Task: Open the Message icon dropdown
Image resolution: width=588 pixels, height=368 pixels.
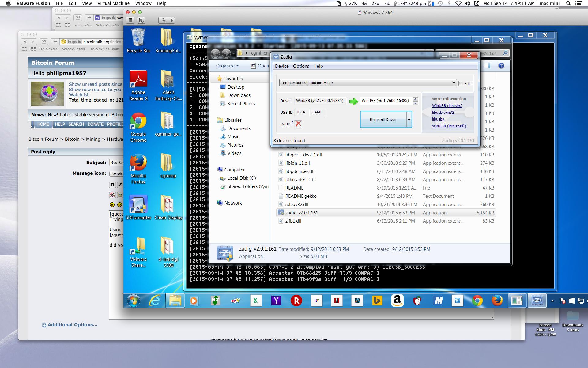Action: coord(116,174)
